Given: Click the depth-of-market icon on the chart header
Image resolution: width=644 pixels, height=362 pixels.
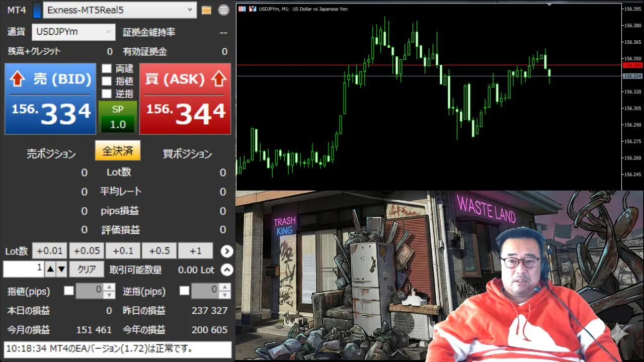Looking at the screenshot, I should [243, 9].
